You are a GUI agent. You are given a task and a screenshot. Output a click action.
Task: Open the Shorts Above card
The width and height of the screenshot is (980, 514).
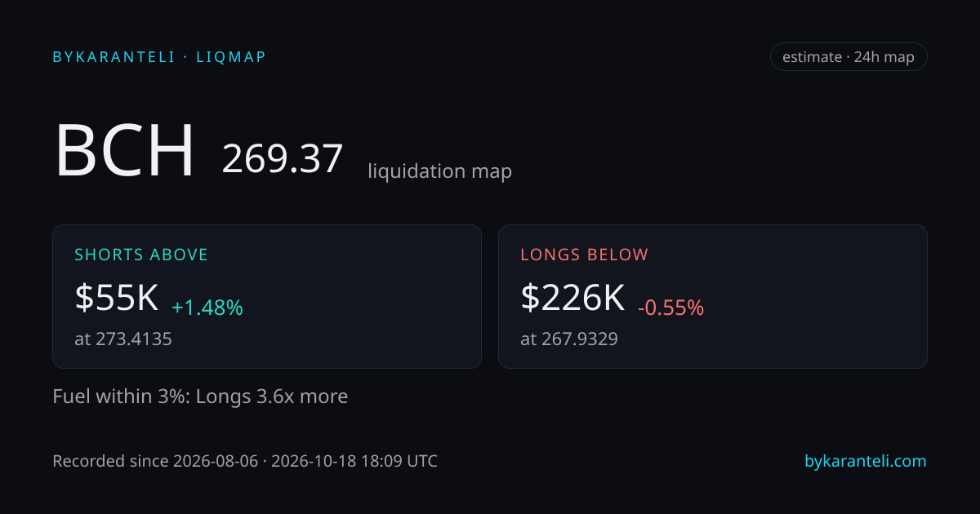(x=267, y=296)
